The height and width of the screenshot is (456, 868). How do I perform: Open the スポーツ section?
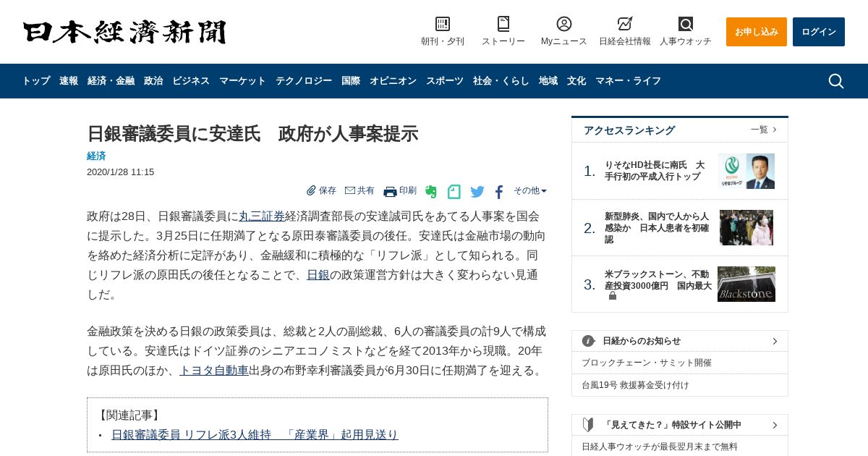coord(445,81)
